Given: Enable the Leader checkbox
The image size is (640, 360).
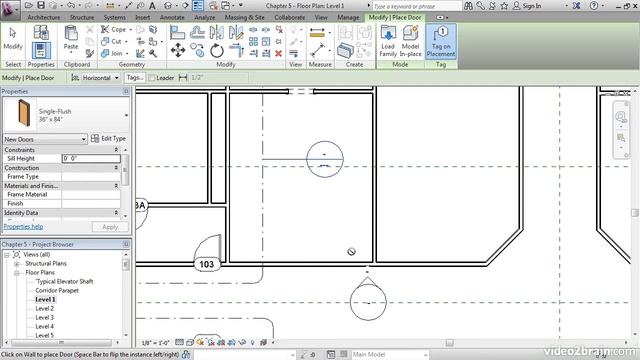Looking at the screenshot, I should [152, 78].
